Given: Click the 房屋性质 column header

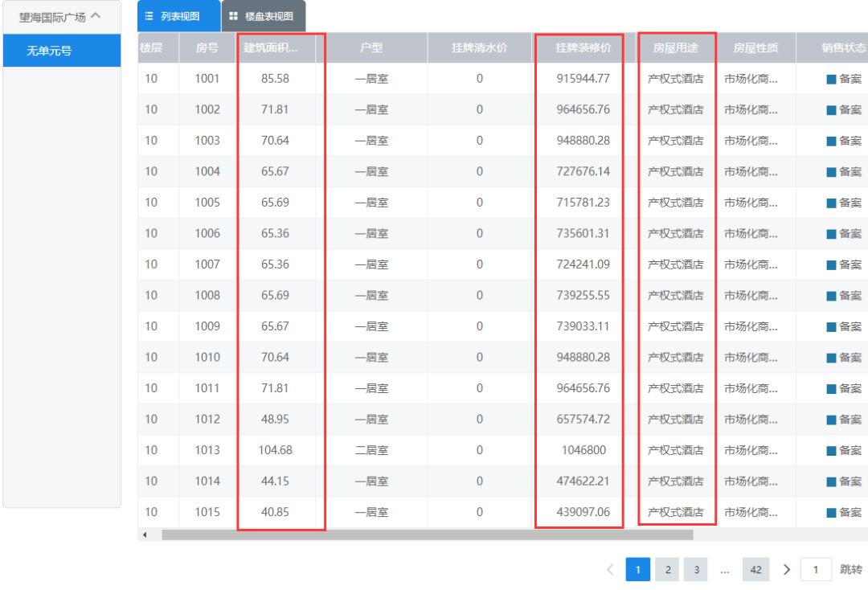Looking at the screenshot, I should point(755,47).
